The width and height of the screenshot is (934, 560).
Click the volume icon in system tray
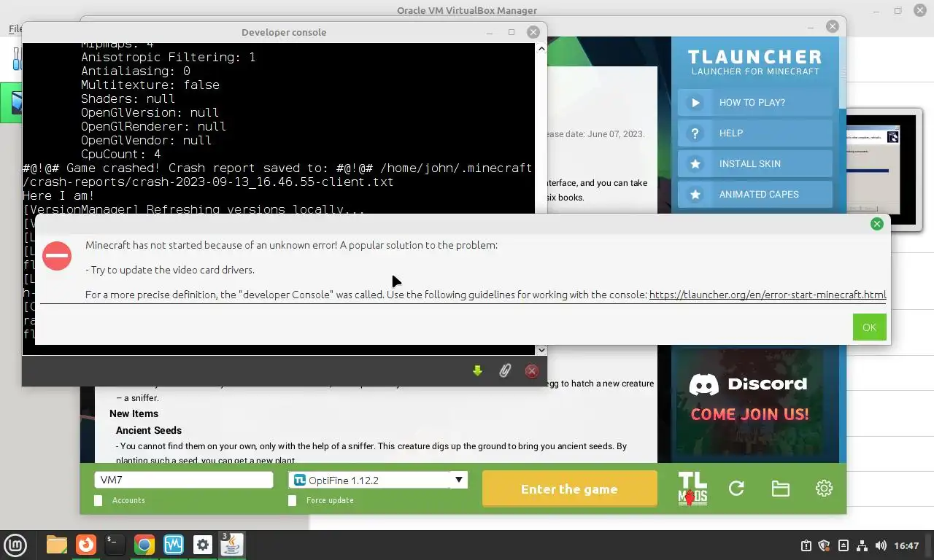click(881, 545)
